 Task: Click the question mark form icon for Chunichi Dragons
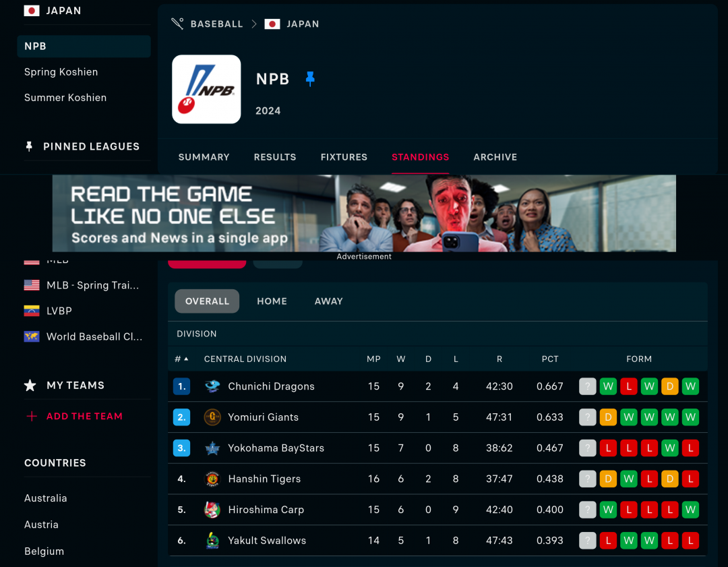coord(587,386)
